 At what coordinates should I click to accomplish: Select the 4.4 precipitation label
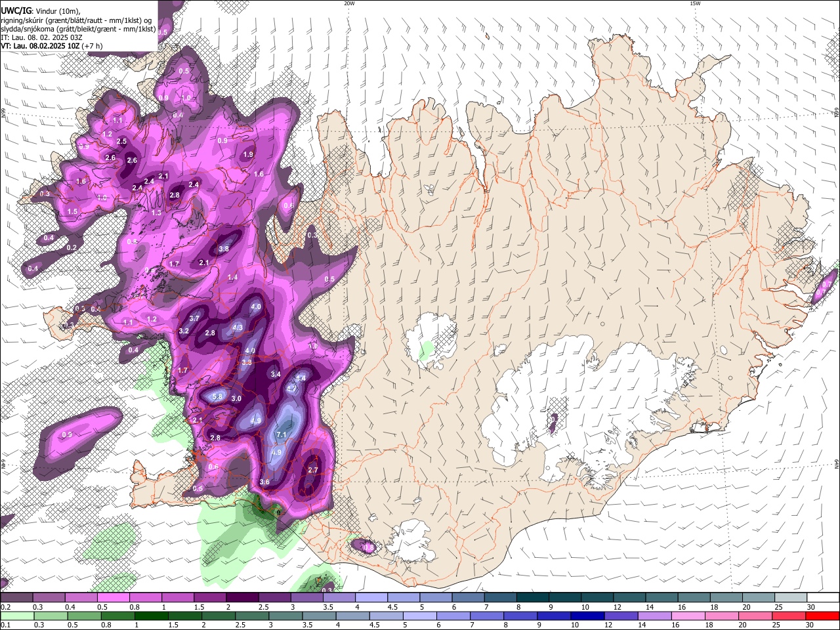click(301, 378)
